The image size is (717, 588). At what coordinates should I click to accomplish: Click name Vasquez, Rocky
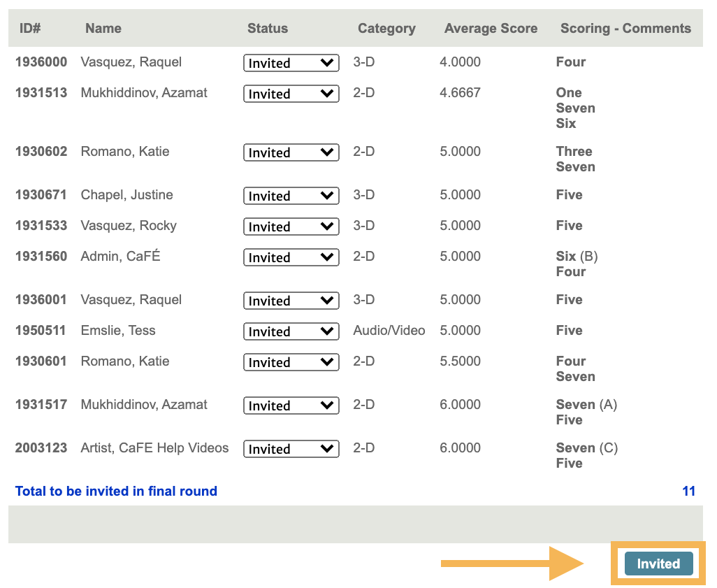[x=129, y=226]
